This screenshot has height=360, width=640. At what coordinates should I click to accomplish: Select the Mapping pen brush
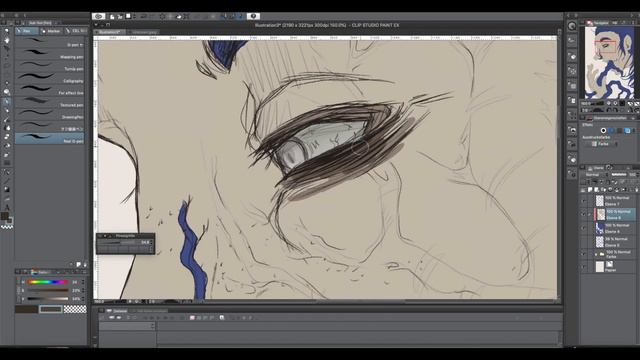50,55
